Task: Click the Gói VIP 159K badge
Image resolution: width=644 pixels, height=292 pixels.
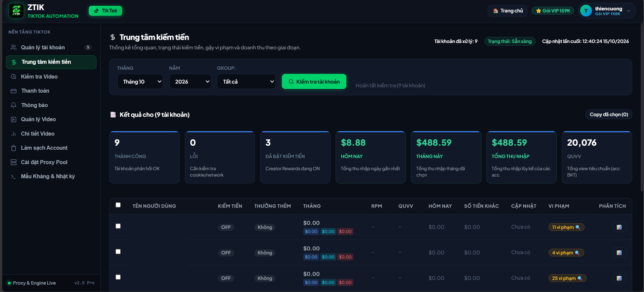Action: click(553, 11)
